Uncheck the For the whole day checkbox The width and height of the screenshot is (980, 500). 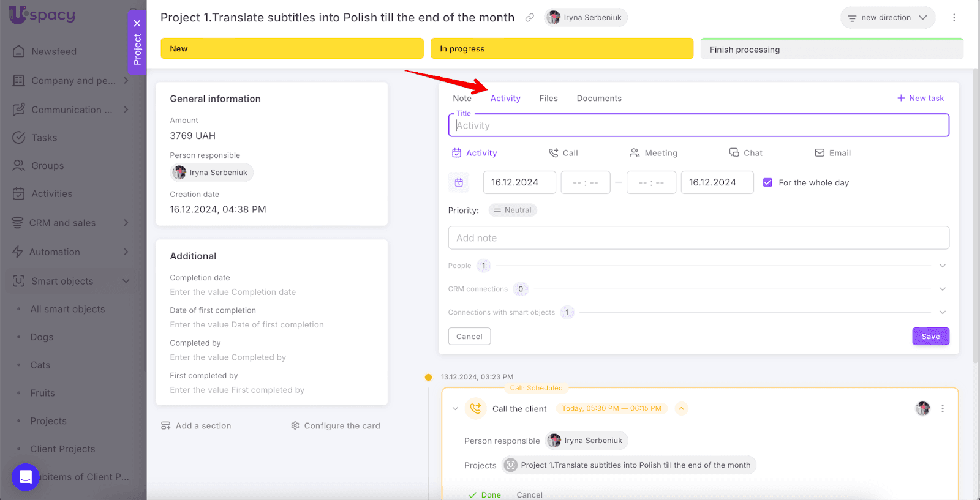pos(767,182)
